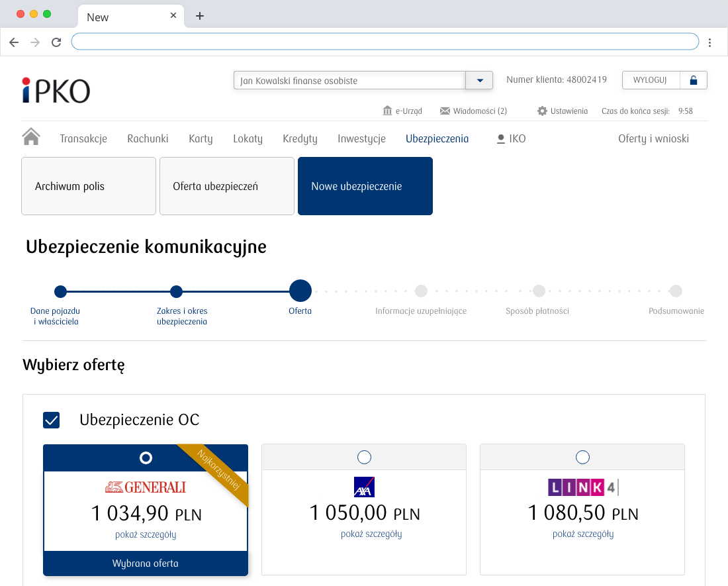Open the Transakcje menu

pos(83,138)
